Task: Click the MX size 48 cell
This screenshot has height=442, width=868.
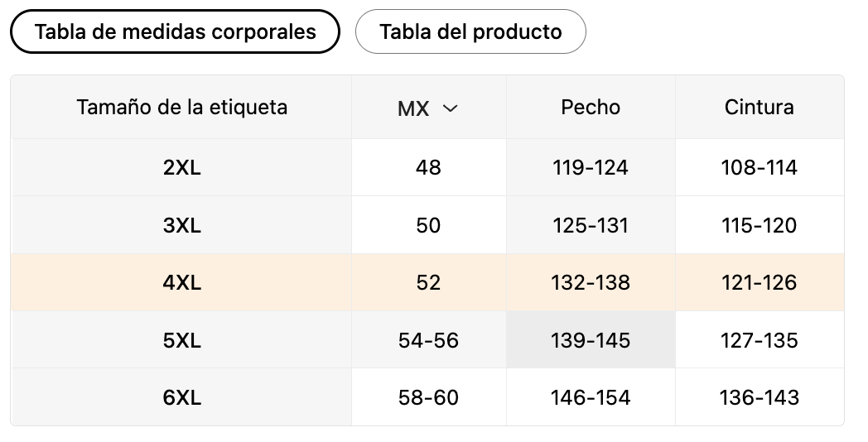Action: [x=428, y=167]
